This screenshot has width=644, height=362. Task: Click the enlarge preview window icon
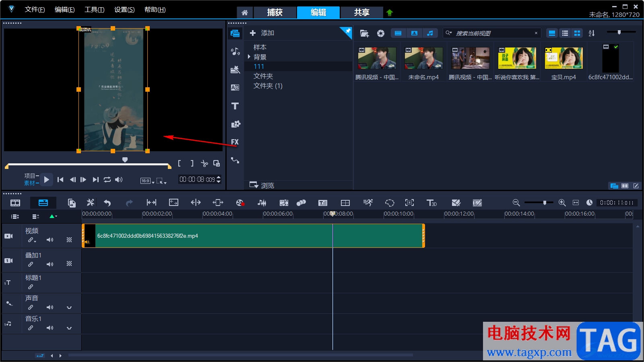[x=217, y=163]
